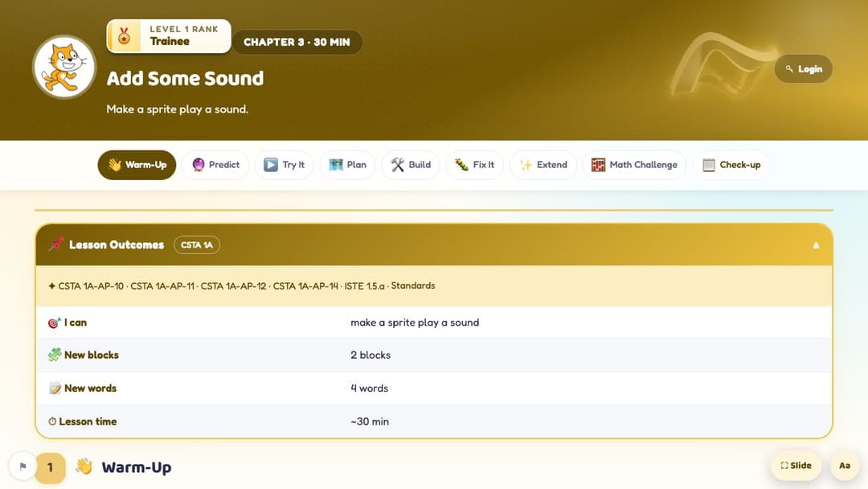
Task: Open the Extend tab
Action: [x=543, y=165]
